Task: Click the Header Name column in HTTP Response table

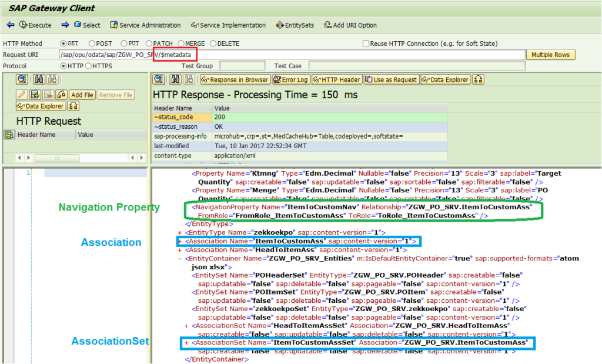Action: [182, 108]
